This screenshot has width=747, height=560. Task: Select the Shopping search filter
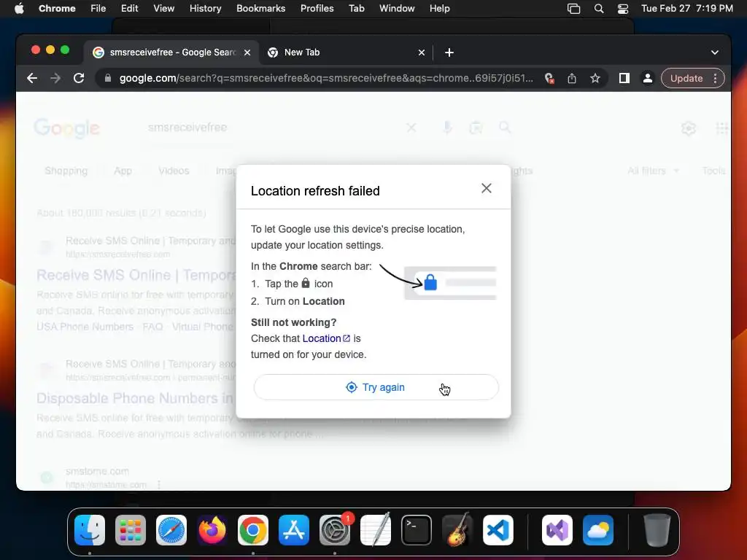(x=66, y=171)
